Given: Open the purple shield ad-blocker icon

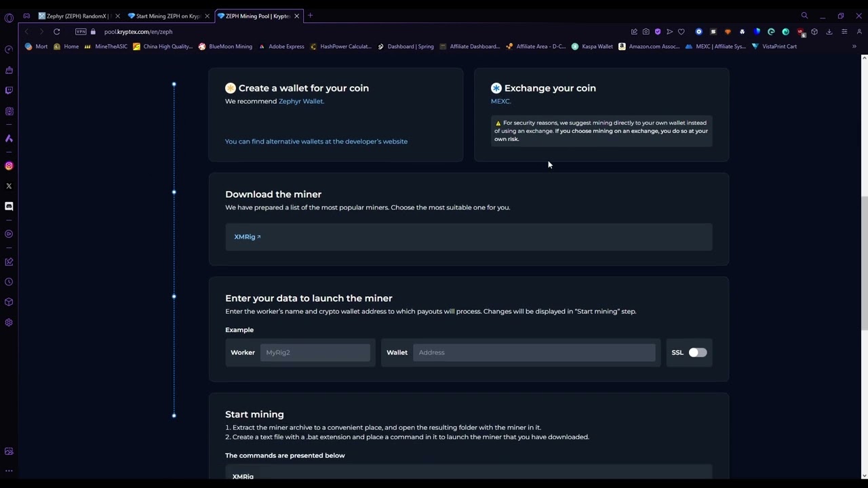Looking at the screenshot, I should click(657, 32).
